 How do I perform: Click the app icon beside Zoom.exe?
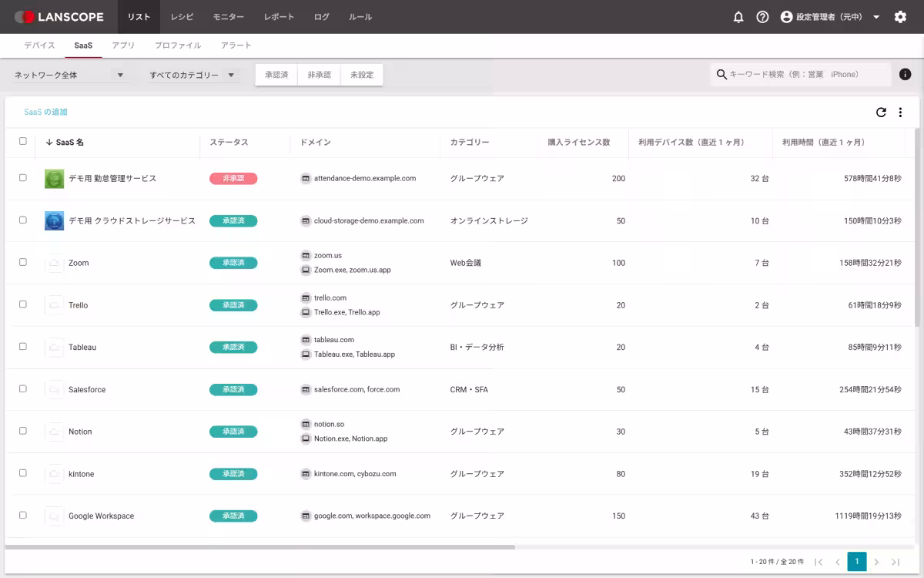point(306,270)
